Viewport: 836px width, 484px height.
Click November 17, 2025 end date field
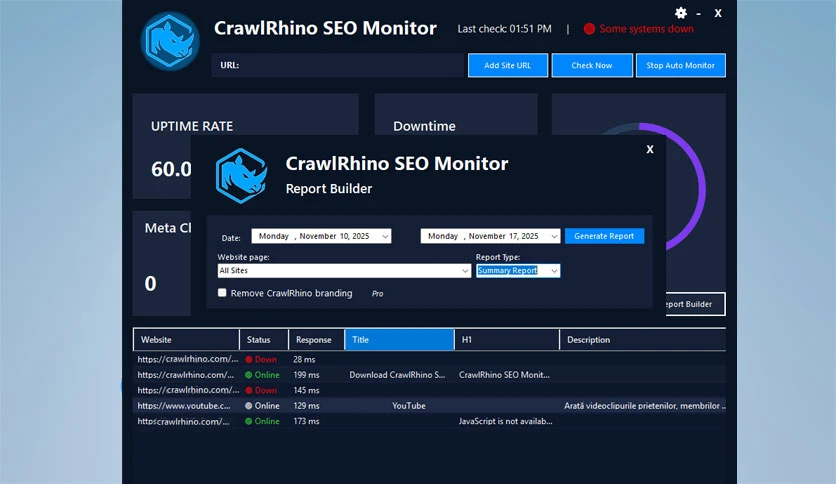pyautogui.click(x=490, y=236)
